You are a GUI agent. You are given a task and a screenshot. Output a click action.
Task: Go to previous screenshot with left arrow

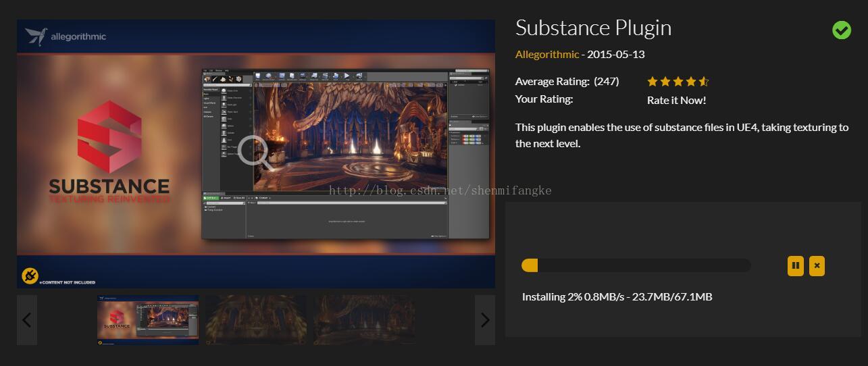point(27,320)
